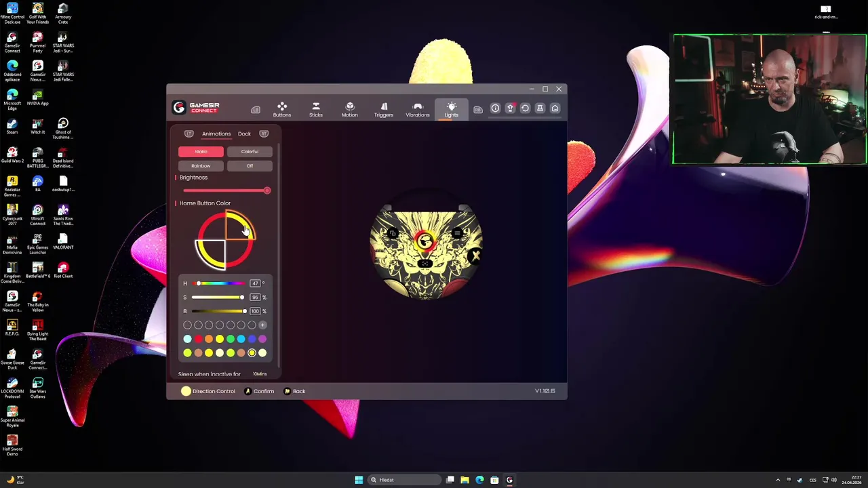Open the Guild Wars 2 desktop shortcut
The image size is (868, 488).
12,155
